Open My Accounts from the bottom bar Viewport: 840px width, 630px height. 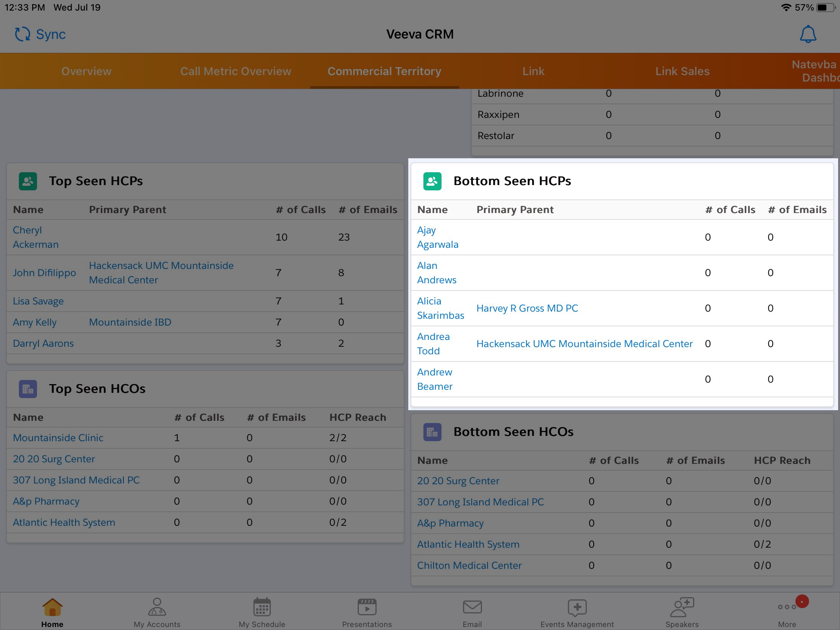(x=157, y=607)
